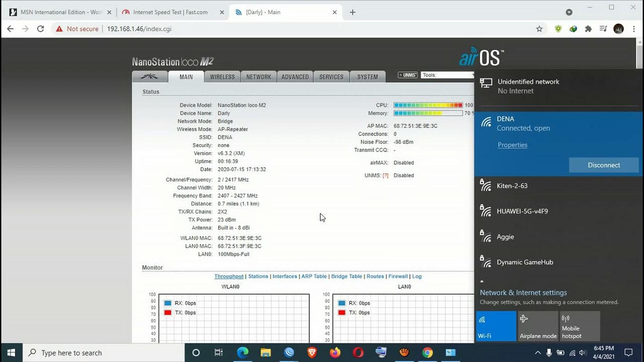Open the Firewall monitor link
This screenshot has width=644, height=362.
398,277
